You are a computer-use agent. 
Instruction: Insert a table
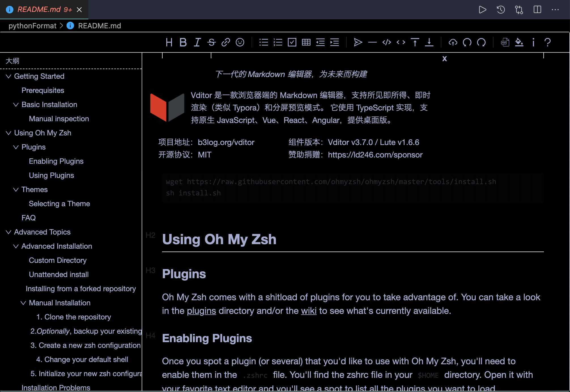pyautogui.click(x=306, y=42)
